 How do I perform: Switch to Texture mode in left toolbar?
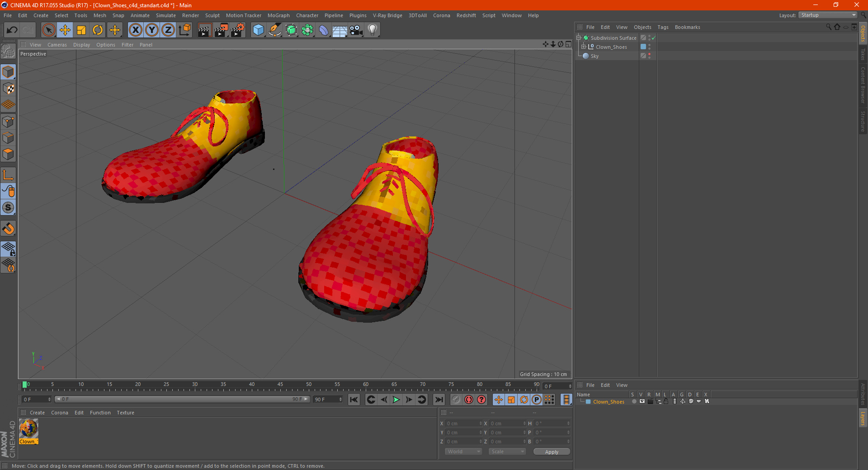pos(8,89)
